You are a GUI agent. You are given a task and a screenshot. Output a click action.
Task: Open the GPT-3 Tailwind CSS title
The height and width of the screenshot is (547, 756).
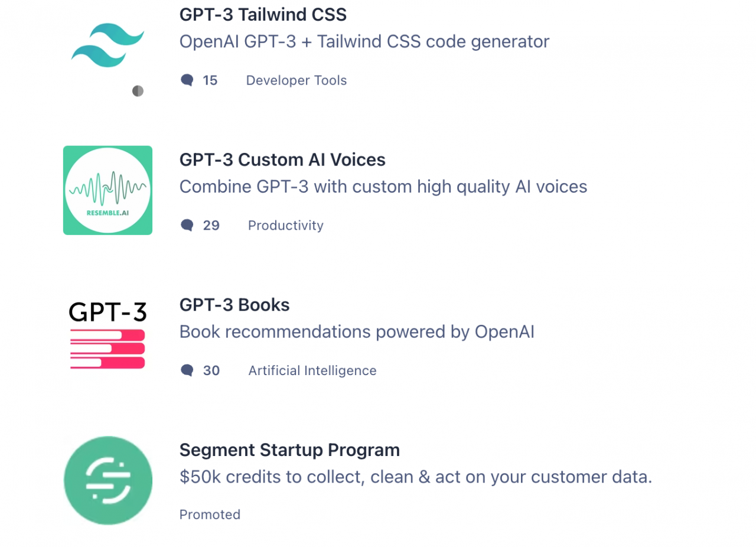click(x=263, y=14)
